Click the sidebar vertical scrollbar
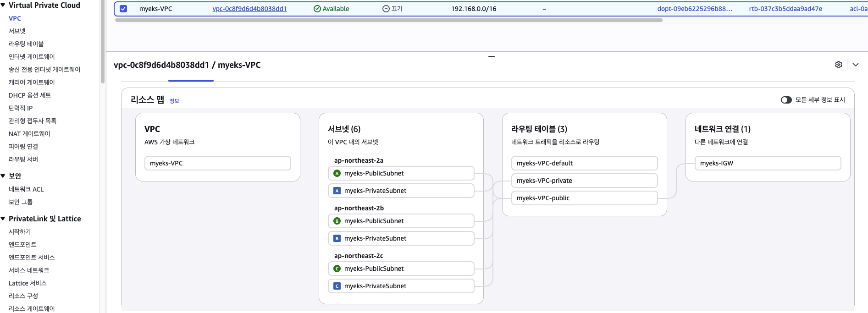This screenshot has width=868, height=313. click(x=103, y=41)
